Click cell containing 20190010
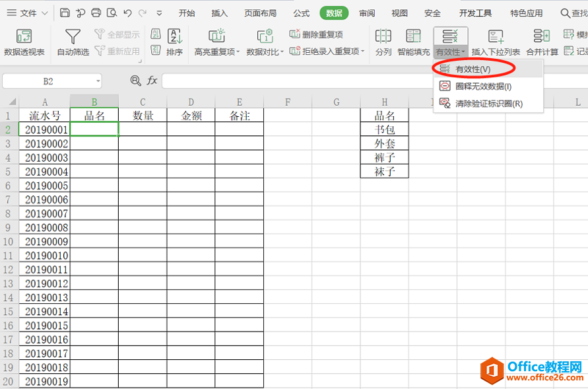Screen dimensions: 588x389 point(44,255)
